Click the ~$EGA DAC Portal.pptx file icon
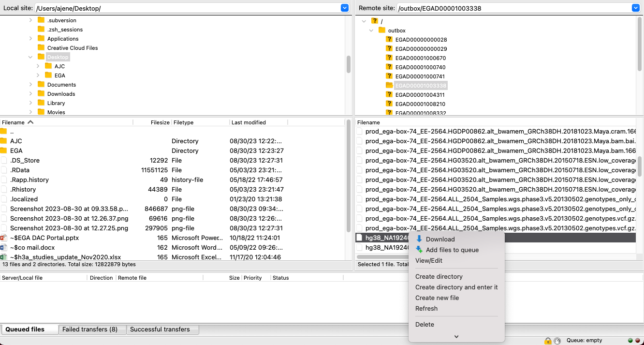 coord(4,238)
